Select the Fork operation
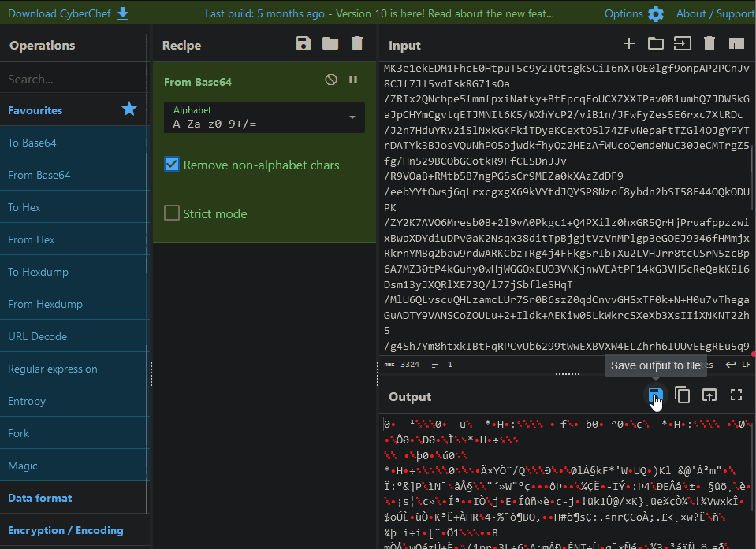 (74, 433)
